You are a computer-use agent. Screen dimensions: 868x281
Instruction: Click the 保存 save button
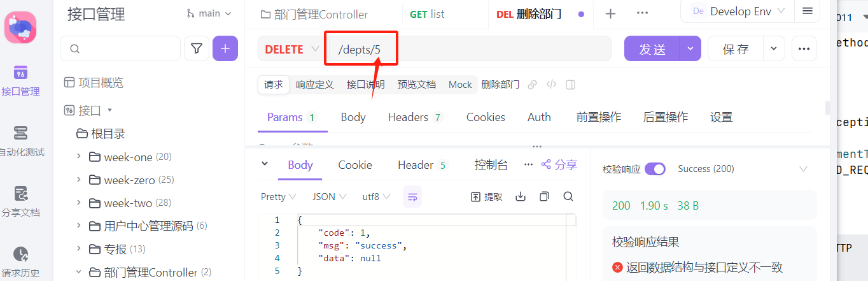point(736,49)
